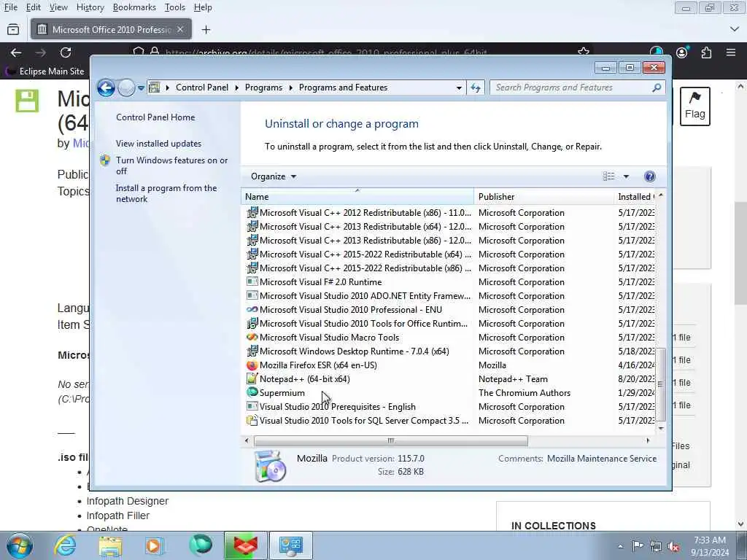
Task: Sort by the Installed On column header
Action: 635,197
